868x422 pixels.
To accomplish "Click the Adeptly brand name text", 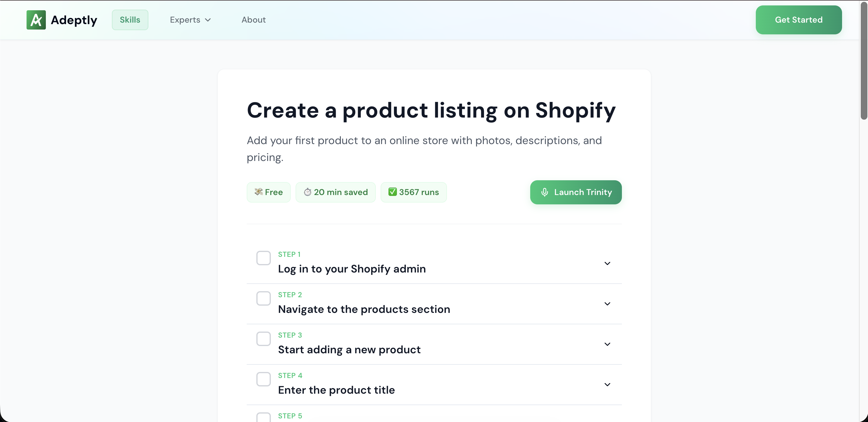I will [74, 20].
